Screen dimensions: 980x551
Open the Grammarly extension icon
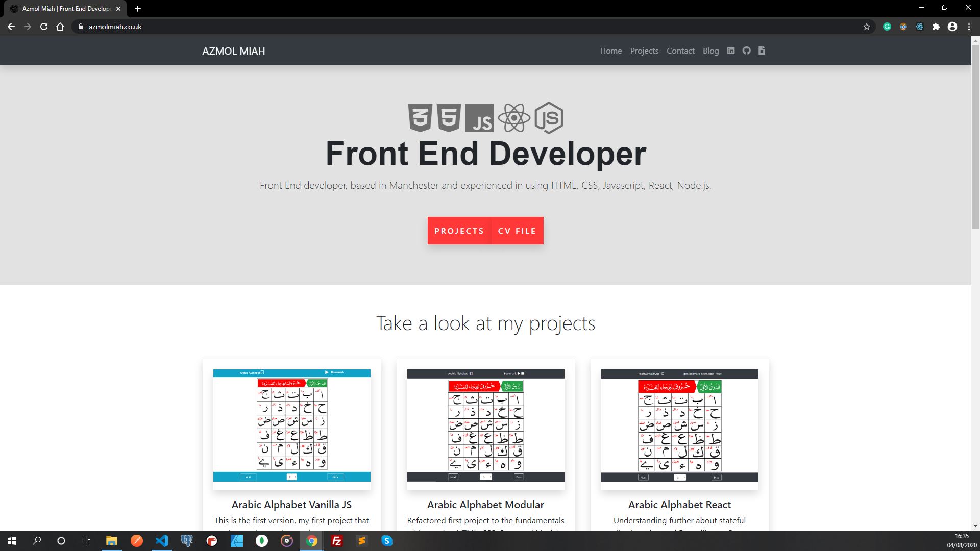[887, 27]
